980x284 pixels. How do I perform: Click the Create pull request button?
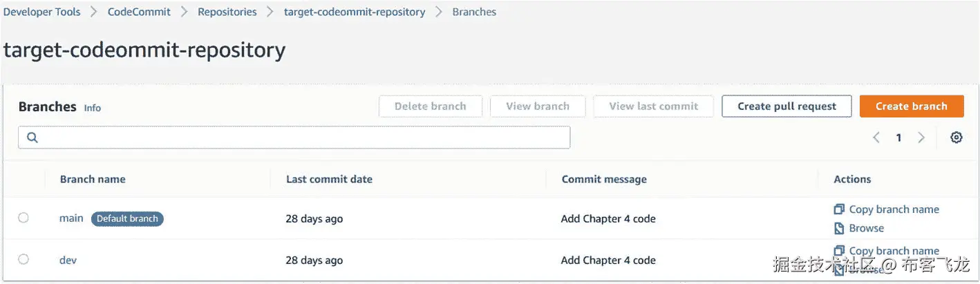[x=786, y=106]
